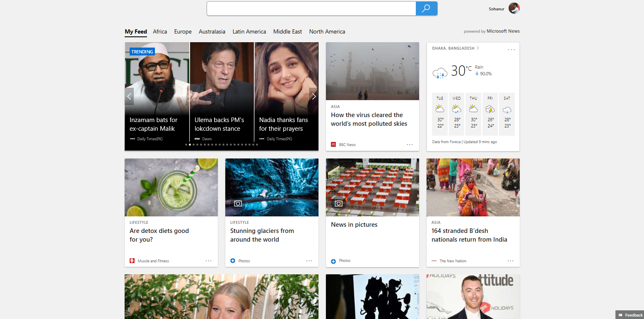Open '164 stranded B'desh nationals' headline
The width and height of the screenshot is (644, 319).
[469, 235]
